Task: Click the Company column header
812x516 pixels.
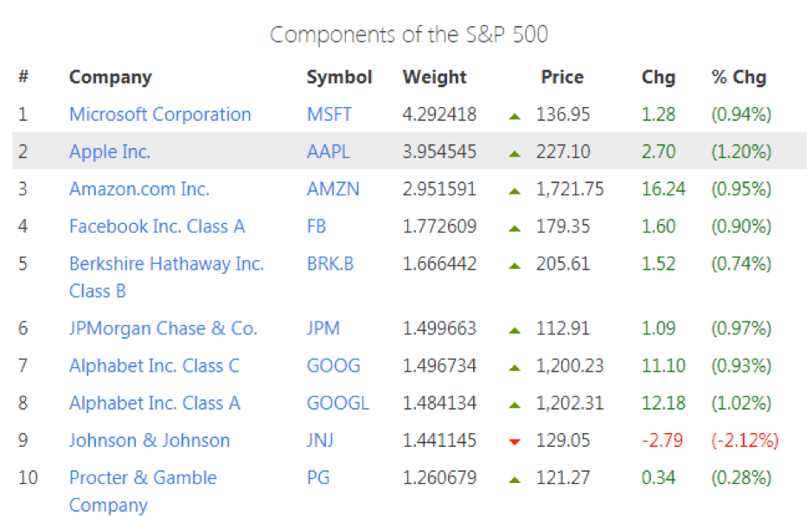Action: coord(110,77)
